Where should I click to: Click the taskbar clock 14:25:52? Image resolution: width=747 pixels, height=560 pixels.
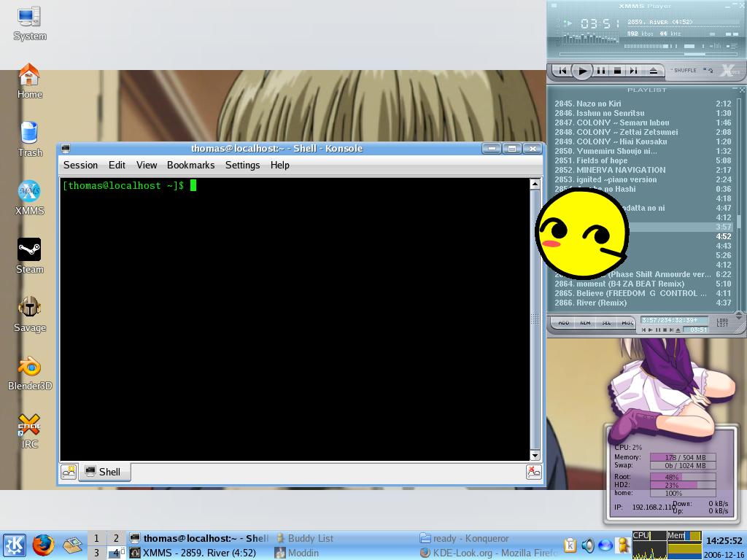tap(724, 541)
